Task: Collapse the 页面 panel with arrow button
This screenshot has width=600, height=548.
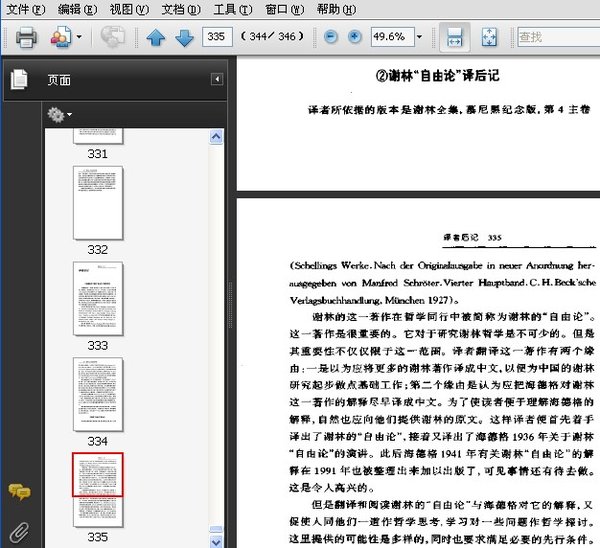Action: pyautogui.click(x=217, y=80)
